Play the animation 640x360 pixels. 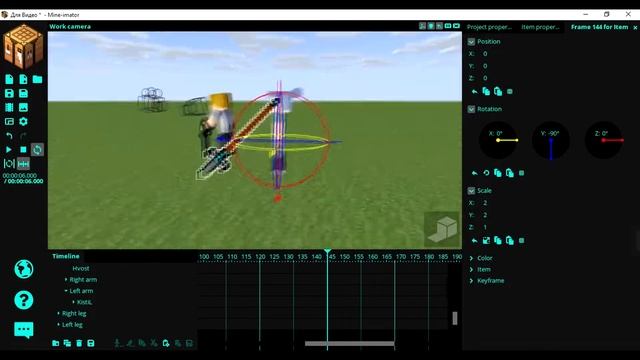pyautogui.click(x=9, y=150)
